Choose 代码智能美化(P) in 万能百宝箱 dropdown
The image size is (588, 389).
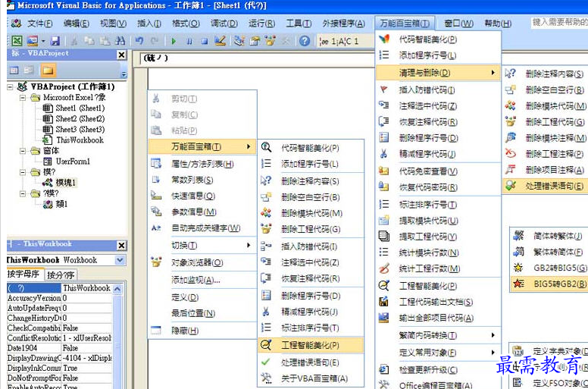[x=438, y=39]
